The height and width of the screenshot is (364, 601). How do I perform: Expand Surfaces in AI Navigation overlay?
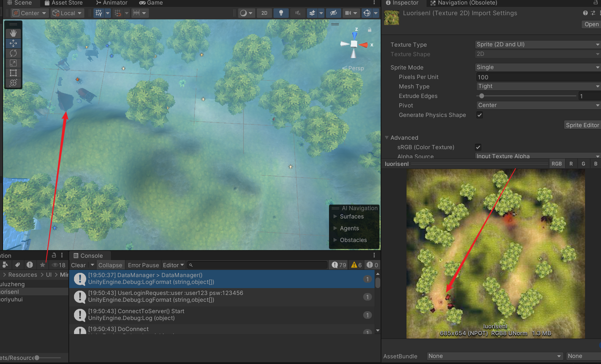click(351, 216)
